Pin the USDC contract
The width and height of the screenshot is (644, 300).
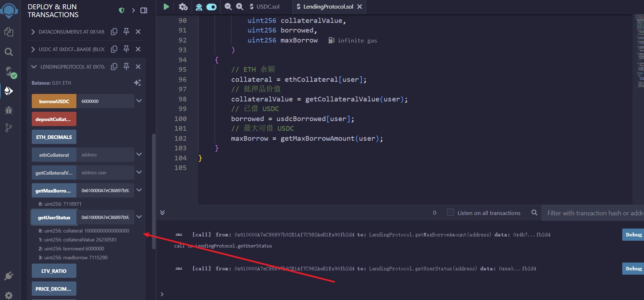click(126, 49)
